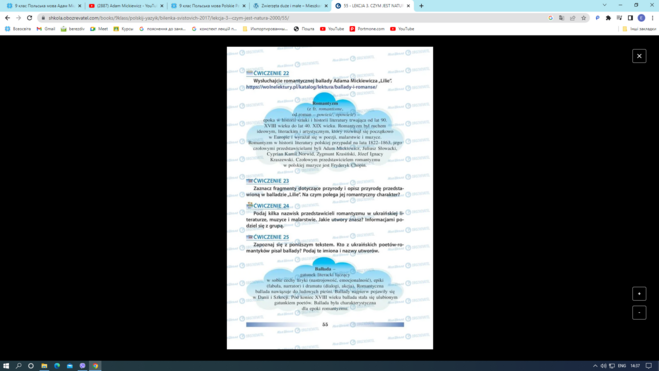The height and width of the screenshot is (371, 659).
Task: Open File Explorer from the taskbar
Action: [44, 366]
